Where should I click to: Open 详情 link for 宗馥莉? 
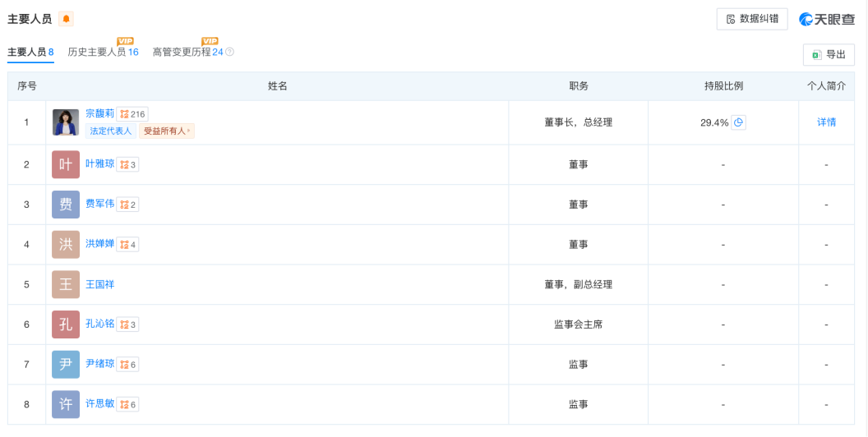(x=826, y=122)
